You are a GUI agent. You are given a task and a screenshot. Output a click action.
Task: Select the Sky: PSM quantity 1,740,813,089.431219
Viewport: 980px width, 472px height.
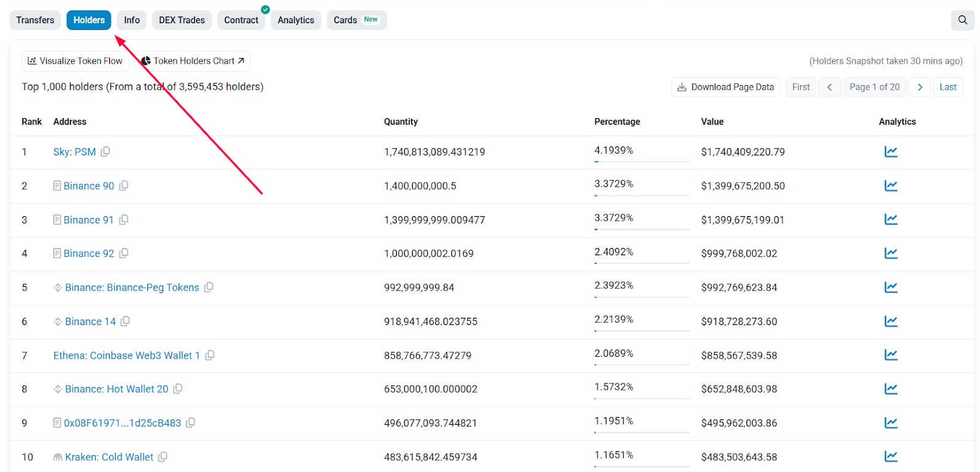coord(434,152)
